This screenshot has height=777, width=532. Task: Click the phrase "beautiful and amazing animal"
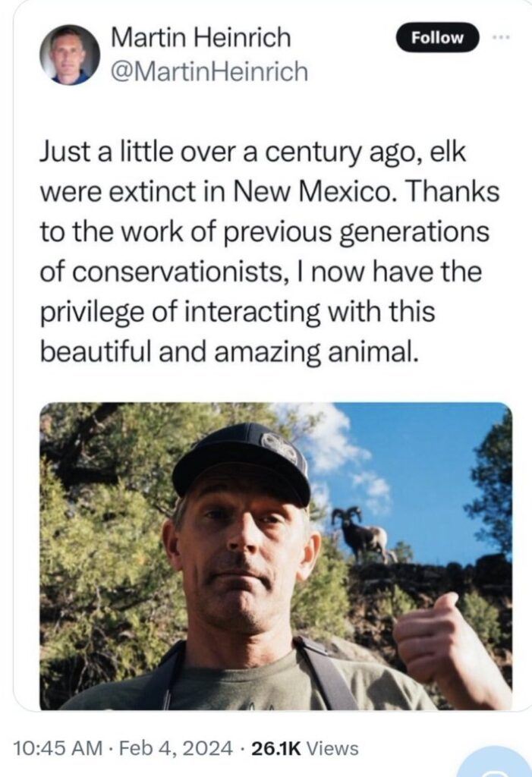[228, 353]
